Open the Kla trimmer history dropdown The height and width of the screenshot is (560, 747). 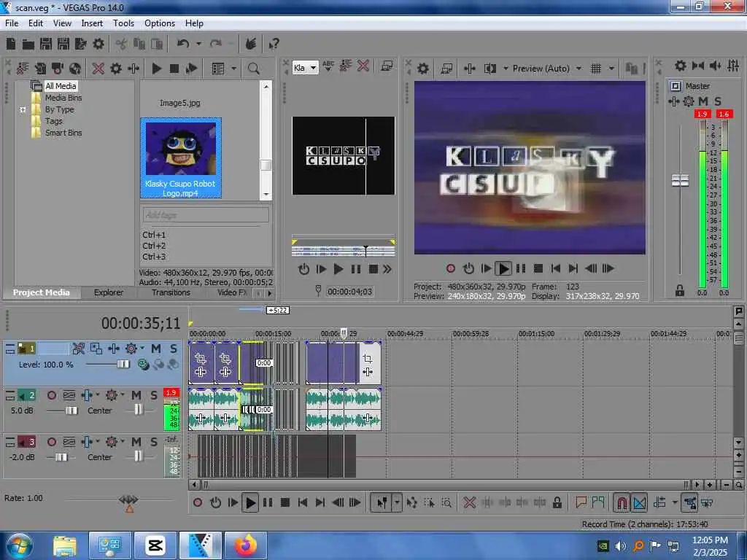pyautogui.click(x=313, y=68)
